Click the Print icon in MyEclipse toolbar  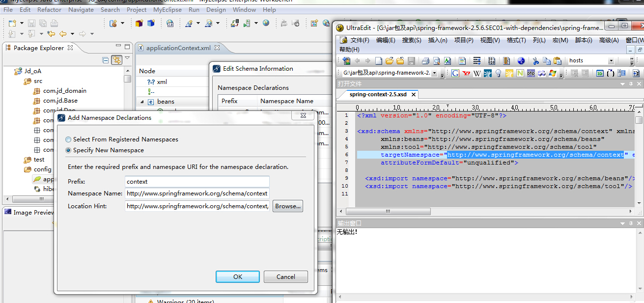click(54, 23)
